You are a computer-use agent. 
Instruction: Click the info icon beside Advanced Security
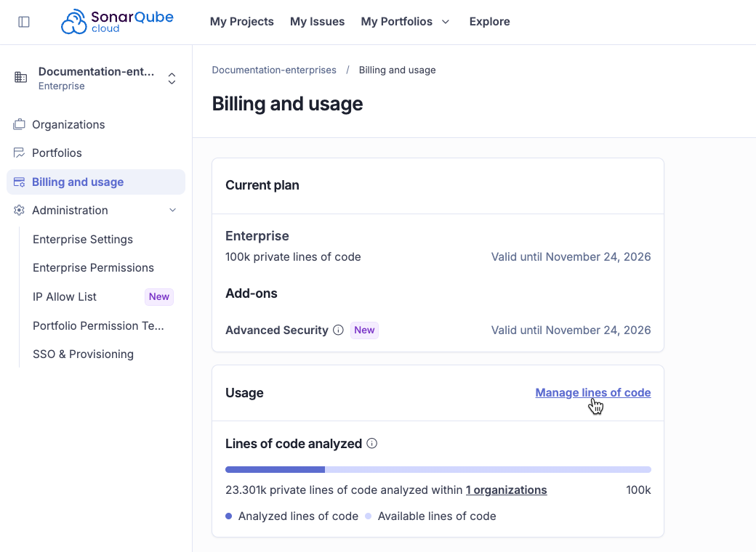339,330
